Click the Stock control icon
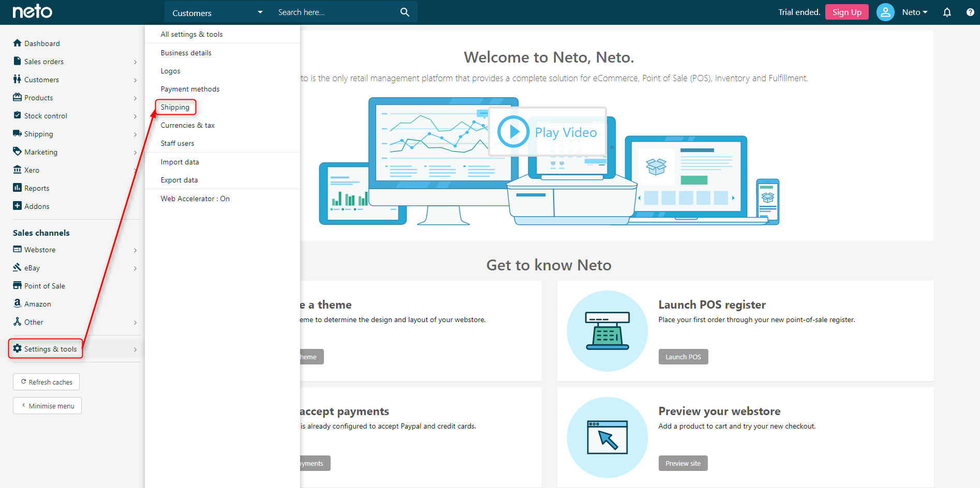The height and width of the screenshot is (488, 980). point(17,115)
